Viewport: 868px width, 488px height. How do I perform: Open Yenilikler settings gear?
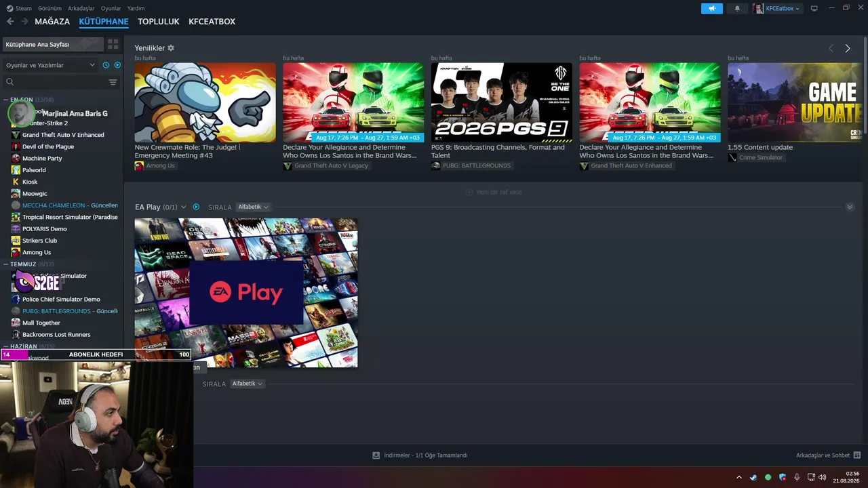171,48
